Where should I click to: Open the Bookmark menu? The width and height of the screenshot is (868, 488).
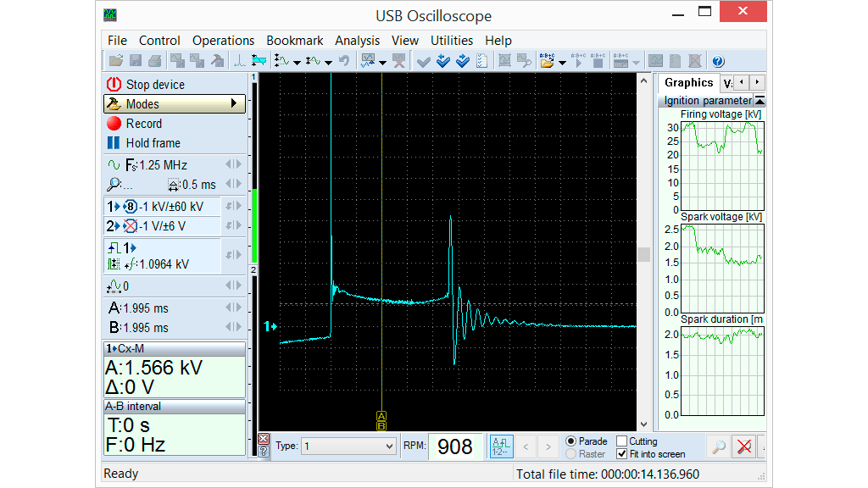coord(294,41)
